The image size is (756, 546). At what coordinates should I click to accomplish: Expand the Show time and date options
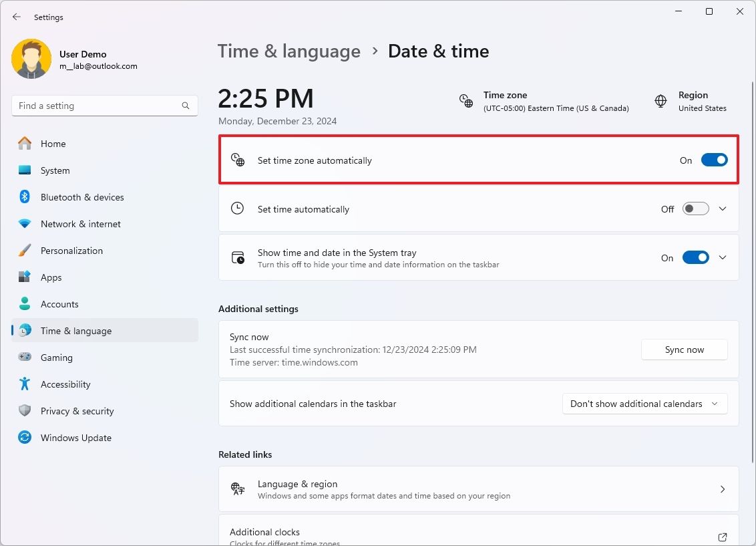point(723,257)
